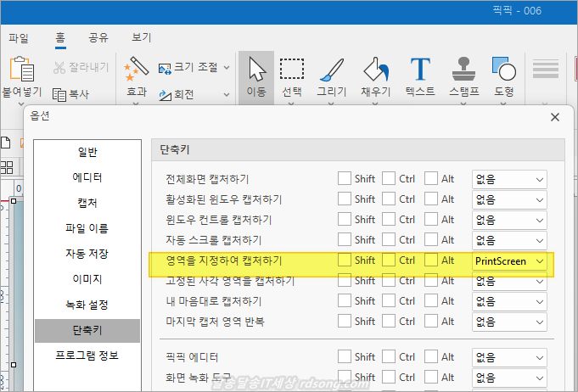
Task: Expand key dropdown for 전체화면 캡처하기
Action: click(x=509, y=179)
